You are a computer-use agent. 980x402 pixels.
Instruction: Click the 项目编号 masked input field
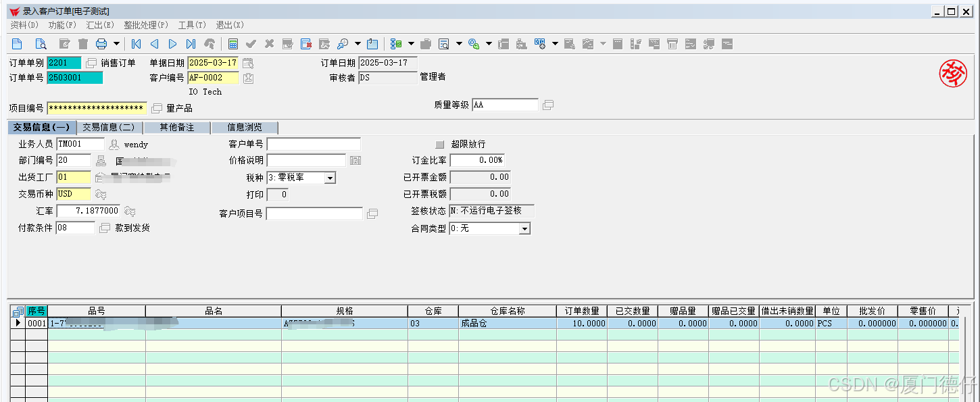point(97,108)
